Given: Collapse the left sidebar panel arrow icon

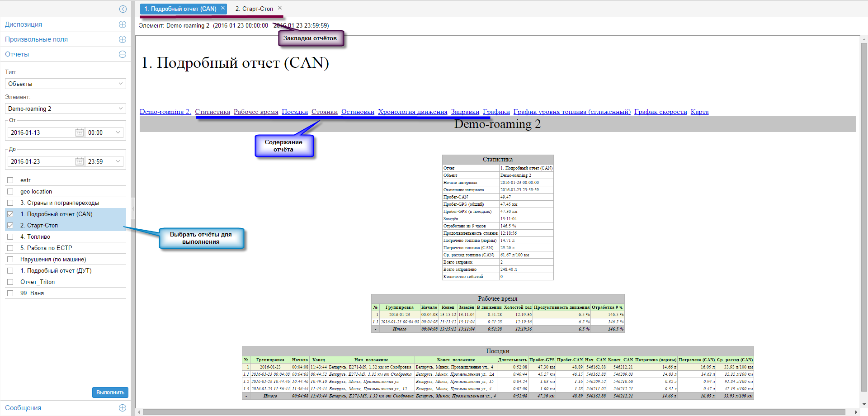Looking at the screenshot, I should point(123,9).
